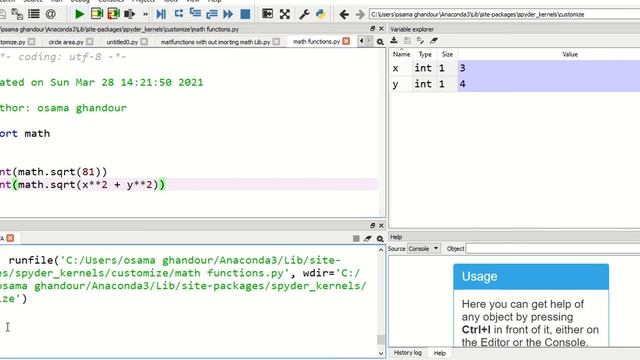Start debugging the file

pos(161,14)
